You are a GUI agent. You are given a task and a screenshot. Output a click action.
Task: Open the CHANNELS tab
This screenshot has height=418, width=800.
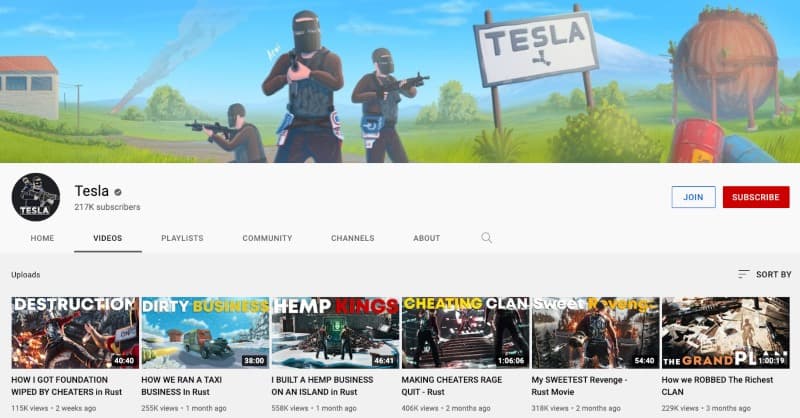click(x=353, y=238)
